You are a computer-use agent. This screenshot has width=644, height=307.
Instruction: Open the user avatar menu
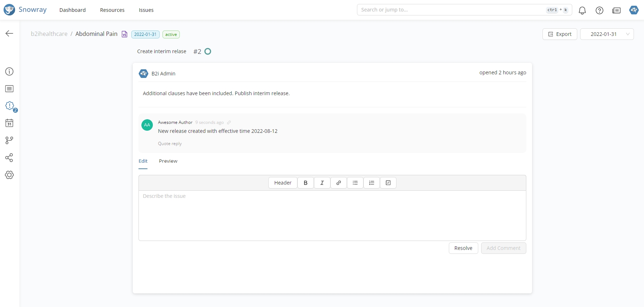point(634,10)
